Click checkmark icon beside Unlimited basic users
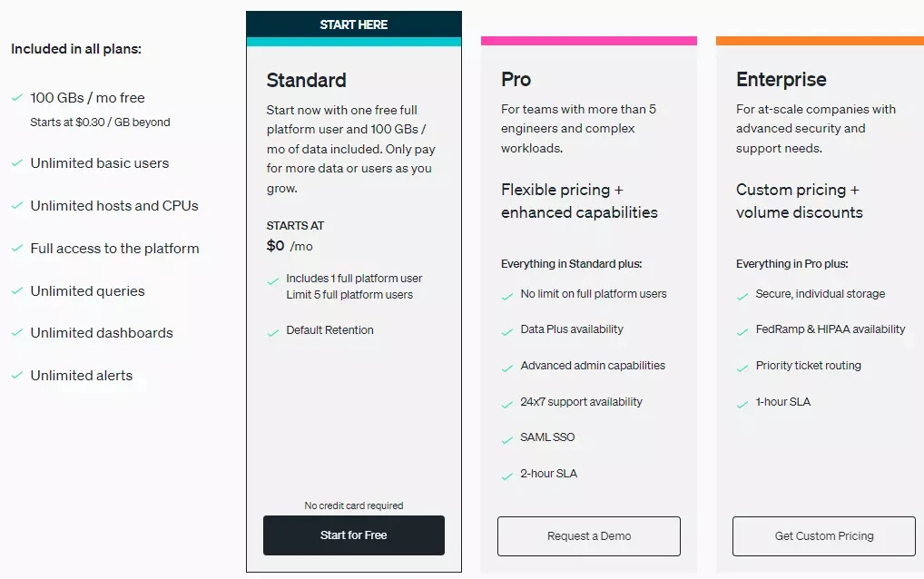924x579 pixels. [x=17, y=163]
